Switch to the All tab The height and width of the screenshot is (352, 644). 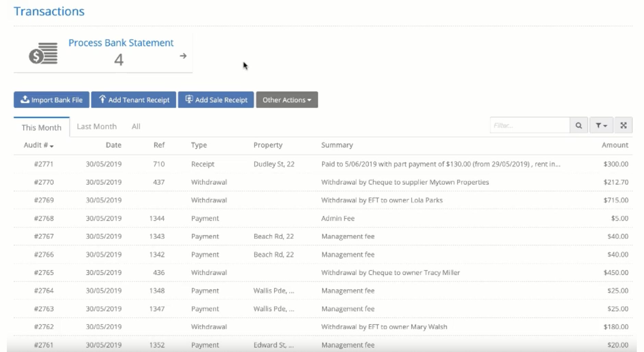136,126
